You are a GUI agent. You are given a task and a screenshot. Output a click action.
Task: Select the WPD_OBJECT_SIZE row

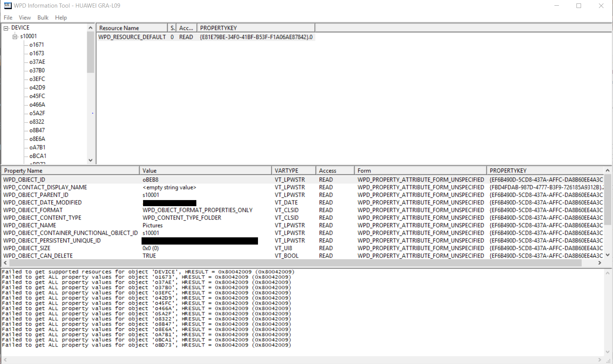click(x=303, y=248)
